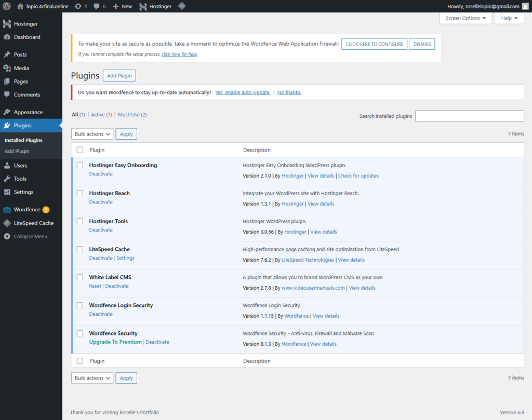The image size is (532, 420).
Task: Toggle the select-all checkbox in table header
Action: pos(80,150)
